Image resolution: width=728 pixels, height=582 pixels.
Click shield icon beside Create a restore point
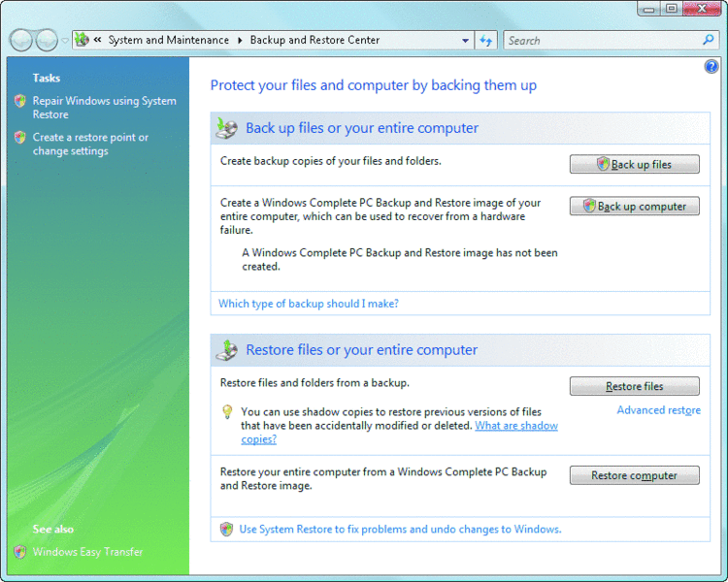click(20, 138)
